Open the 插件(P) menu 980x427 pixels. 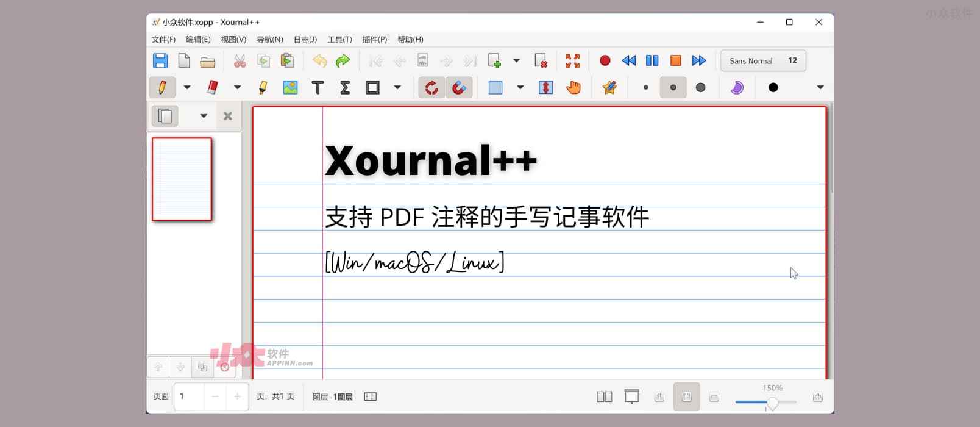(374, 40)
